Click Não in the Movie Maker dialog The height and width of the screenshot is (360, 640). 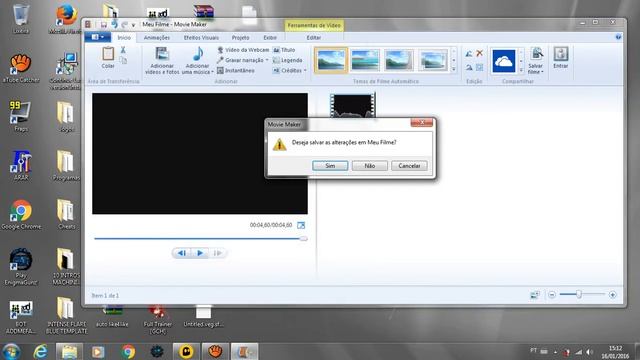coord(370,166)
